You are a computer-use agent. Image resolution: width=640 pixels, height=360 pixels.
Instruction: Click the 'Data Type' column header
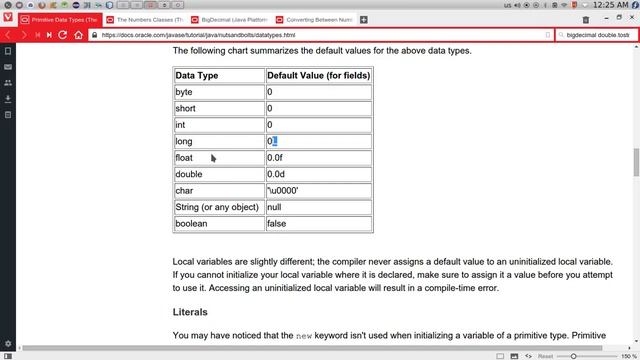click(219, 76)
